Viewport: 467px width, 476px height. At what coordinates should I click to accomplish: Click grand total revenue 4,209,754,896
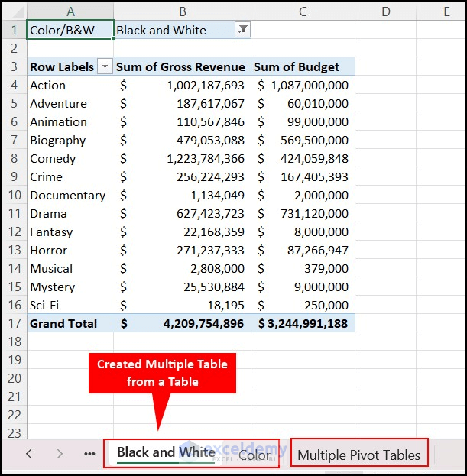204,324
